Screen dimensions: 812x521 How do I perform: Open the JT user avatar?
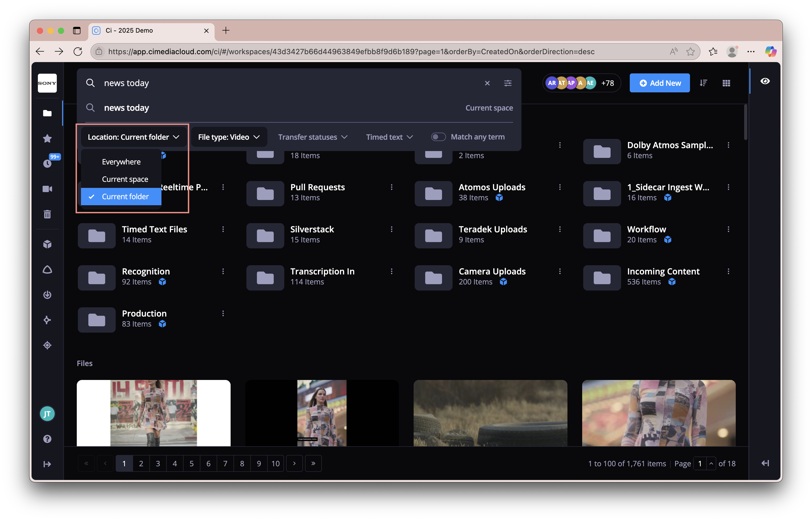pos(47,413)
